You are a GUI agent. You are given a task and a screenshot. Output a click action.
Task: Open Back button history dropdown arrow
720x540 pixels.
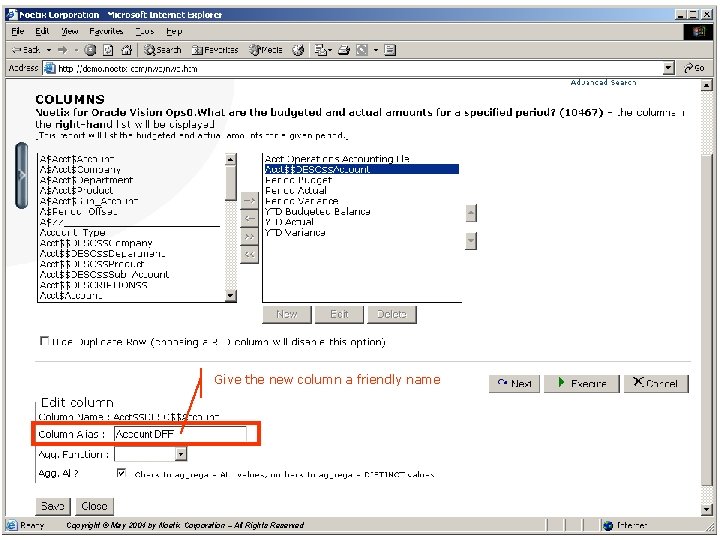(x=49, y=50)
